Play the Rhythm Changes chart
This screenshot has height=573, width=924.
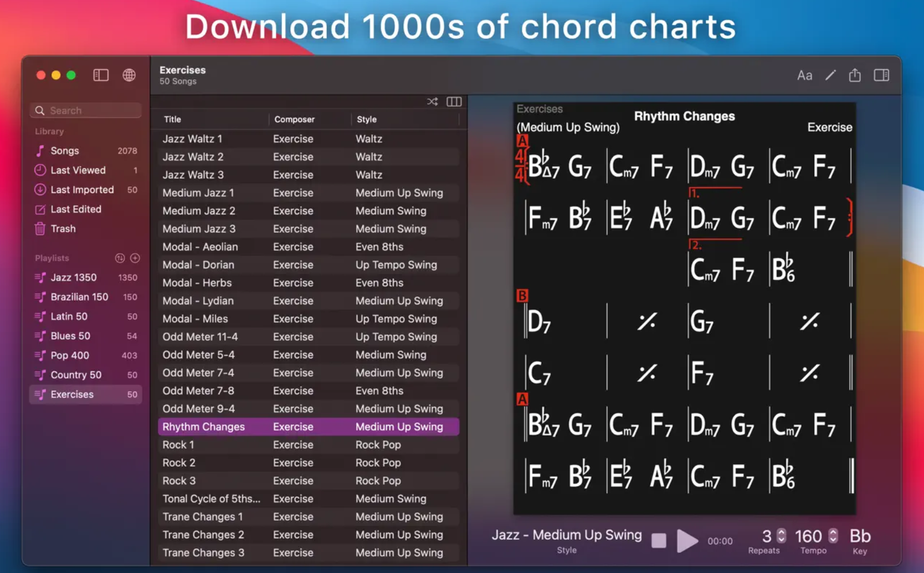coord(687,540)
